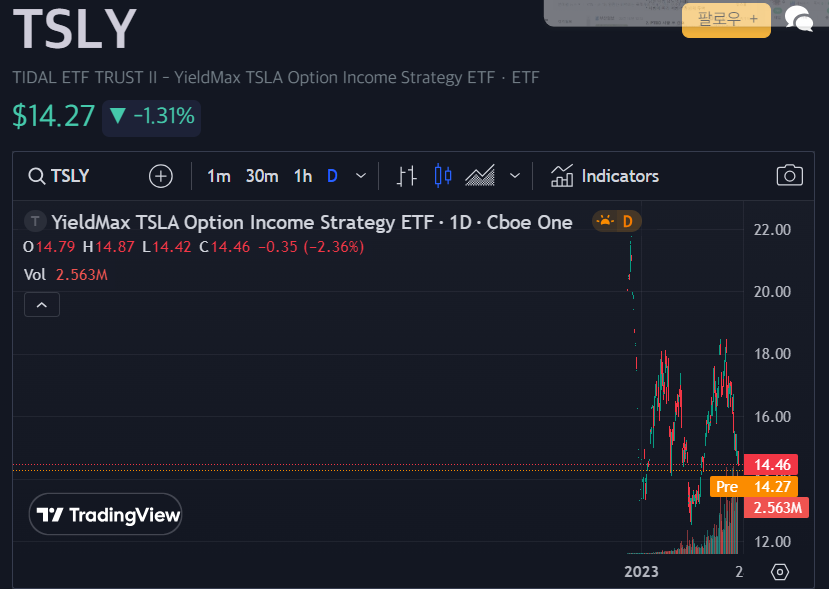Screen dimensions: 829x589
Task: Click the 팔로우 follow button
Action: [x=726, y=20]
